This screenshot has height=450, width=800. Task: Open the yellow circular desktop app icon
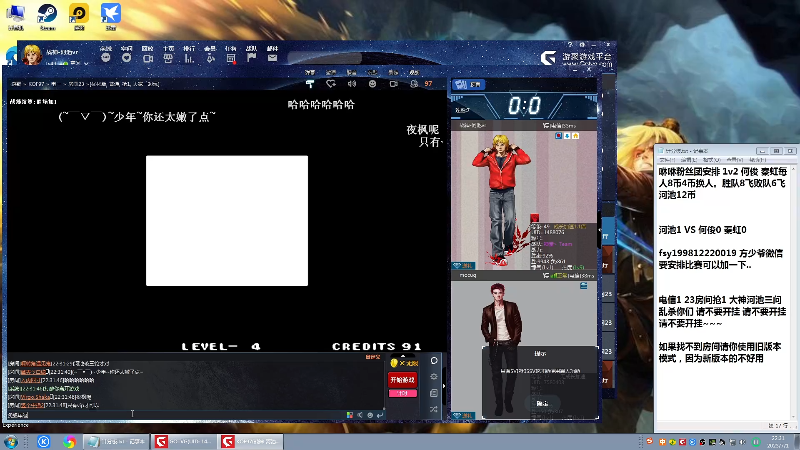[x=79, y=17]
